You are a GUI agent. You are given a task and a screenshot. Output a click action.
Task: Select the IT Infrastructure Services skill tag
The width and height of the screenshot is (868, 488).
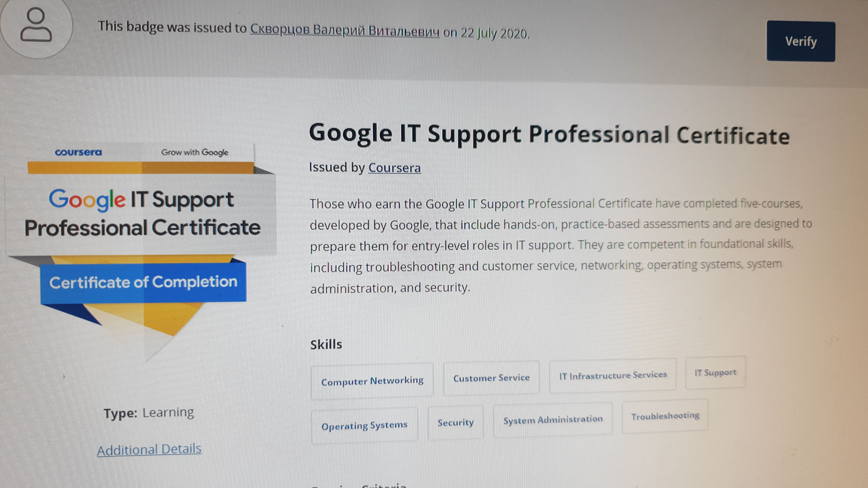613,375
